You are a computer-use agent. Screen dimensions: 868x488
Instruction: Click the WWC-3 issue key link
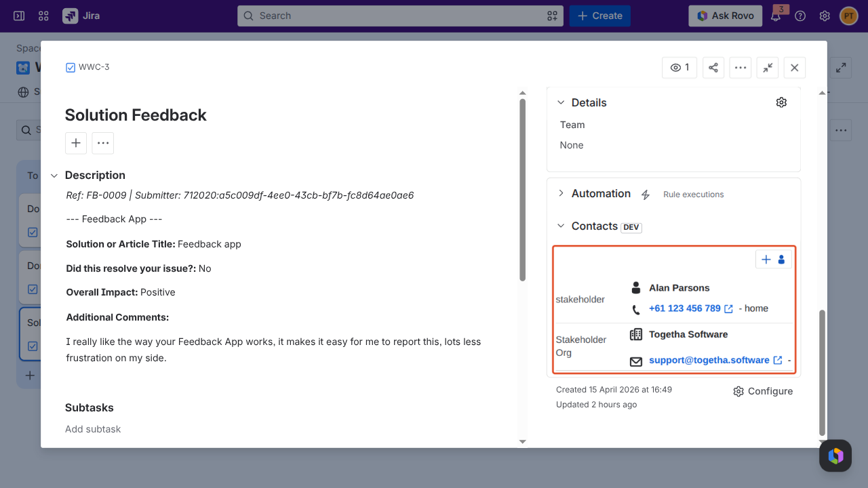pos(94,67)
